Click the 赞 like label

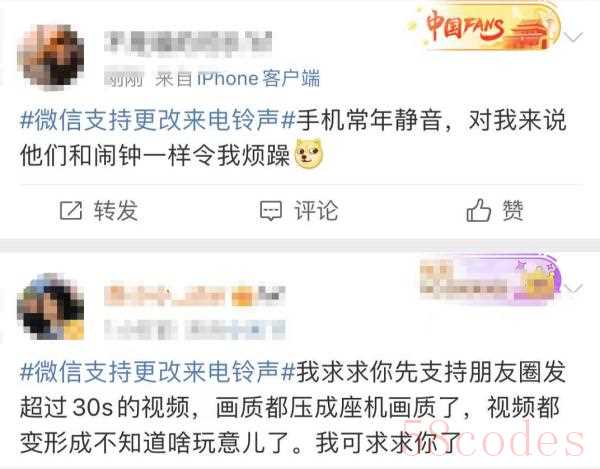(x=513, y=210)
